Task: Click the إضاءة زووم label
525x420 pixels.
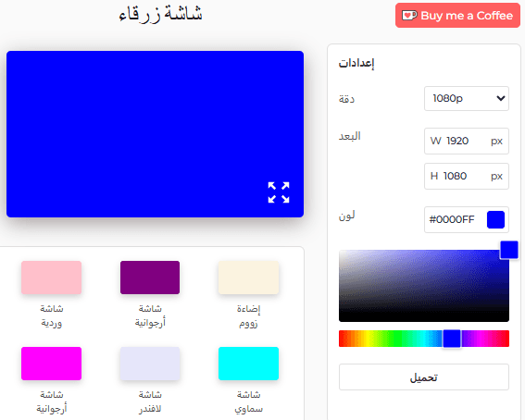Action: coord(248,316)
